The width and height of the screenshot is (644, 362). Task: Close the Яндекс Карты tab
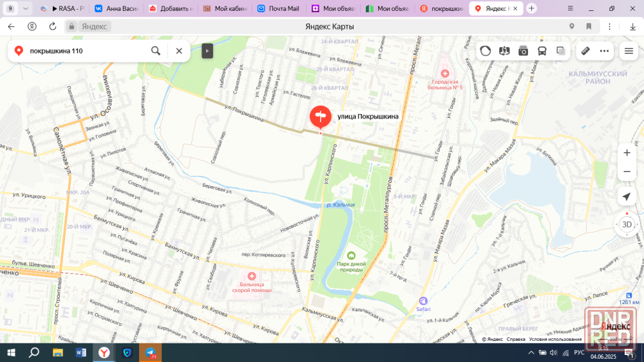(x=515, y=8)
